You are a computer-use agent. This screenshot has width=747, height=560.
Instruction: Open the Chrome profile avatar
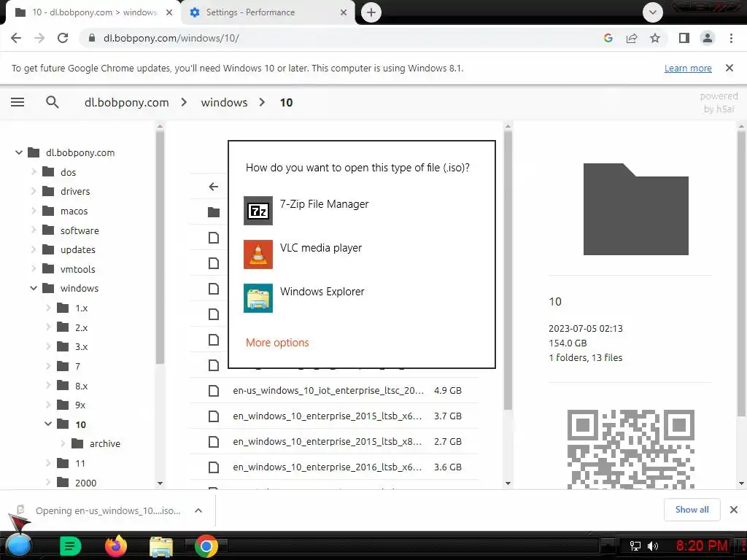point(708,38)
